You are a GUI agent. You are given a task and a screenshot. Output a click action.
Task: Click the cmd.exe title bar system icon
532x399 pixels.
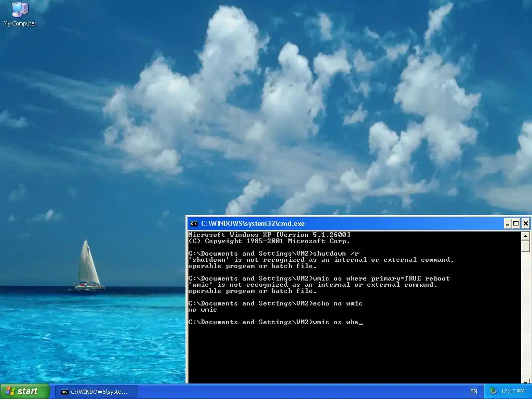click(x=194, y=223)
